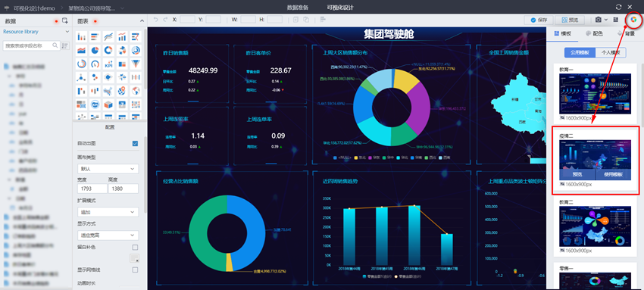Image resolution: width=644 pixels, height=290 pixels.
Task: Click the X coordinate input field
Action: click(188, 19)
